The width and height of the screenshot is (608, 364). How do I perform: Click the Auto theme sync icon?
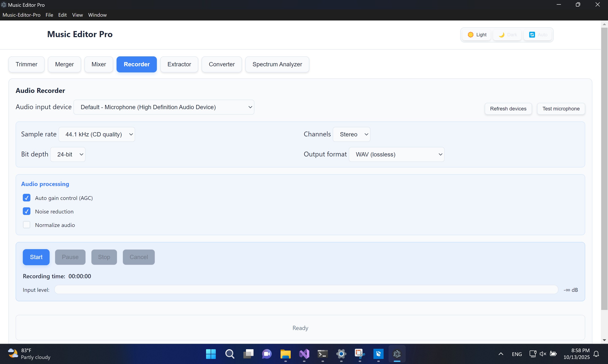click(532, 35)
